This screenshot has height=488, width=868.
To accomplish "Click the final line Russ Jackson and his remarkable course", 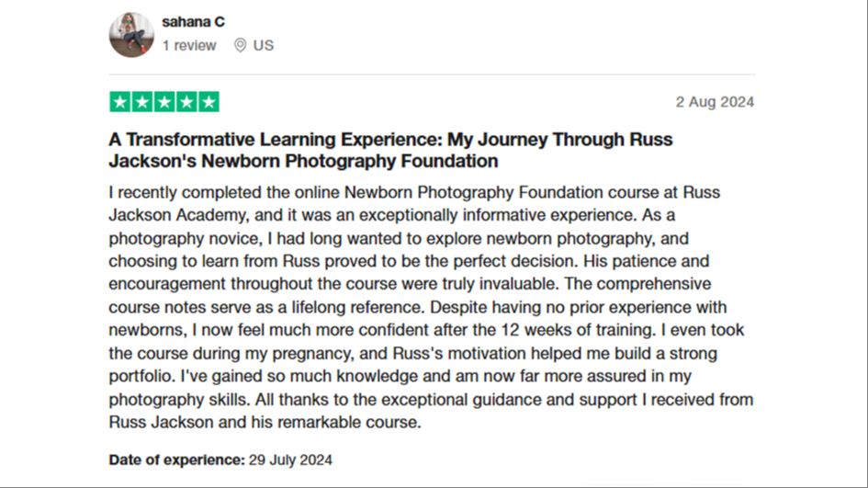I will point(265,422).
